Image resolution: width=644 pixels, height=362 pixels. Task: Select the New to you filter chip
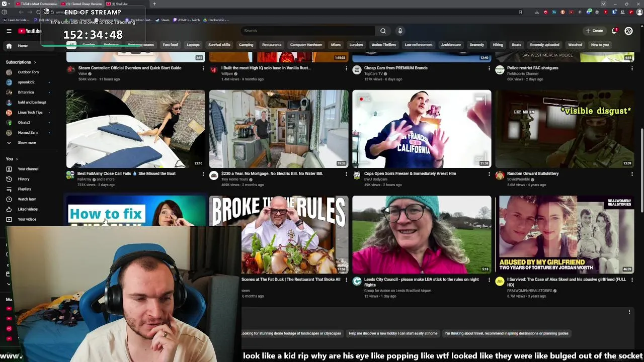tap(600, 45)
